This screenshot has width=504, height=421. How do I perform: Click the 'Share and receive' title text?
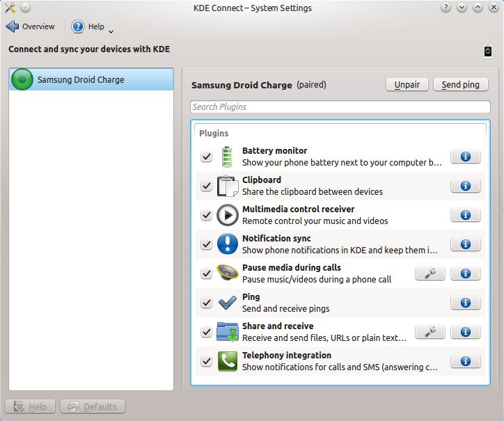[278, 326]
